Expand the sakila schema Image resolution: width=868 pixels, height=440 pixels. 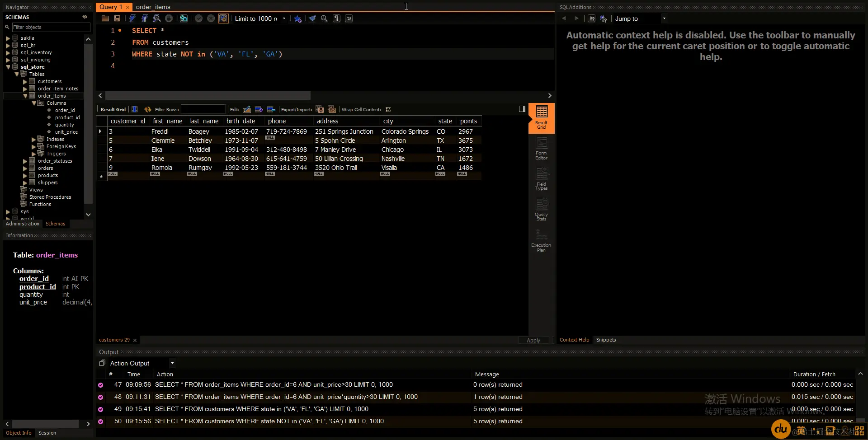point(8,38)
